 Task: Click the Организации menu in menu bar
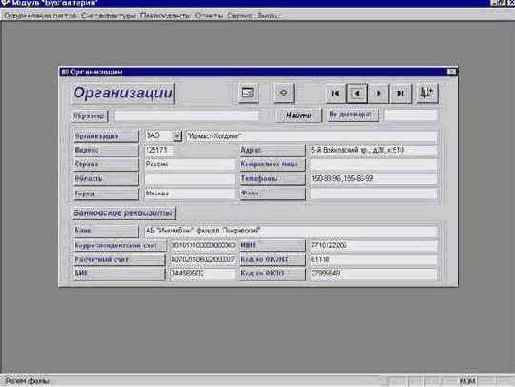point(40,15)
